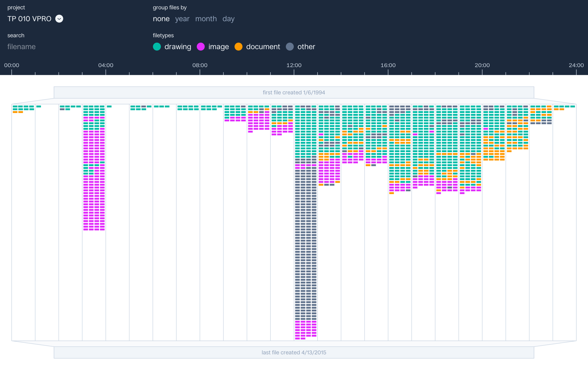This screenshot has height=376, width=588.
Task: Filter by the drawing label
Action: [x=178, y=47]
